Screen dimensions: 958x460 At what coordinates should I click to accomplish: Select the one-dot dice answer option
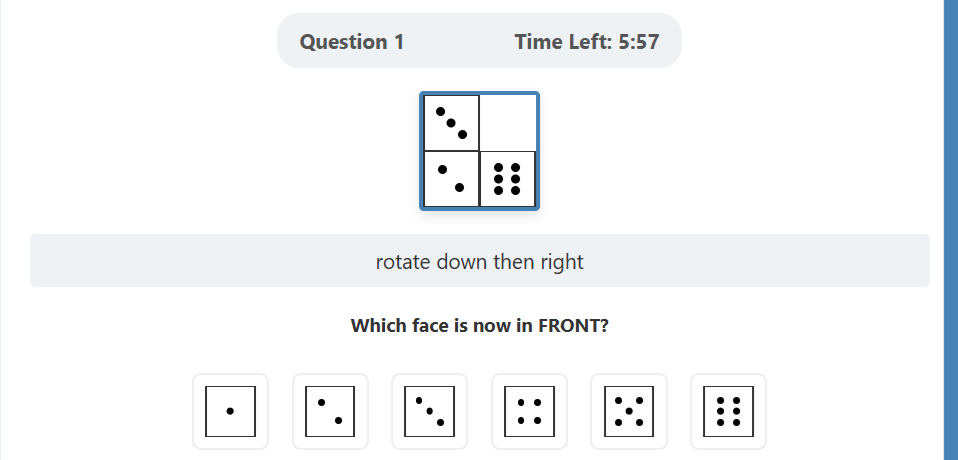click(230, 411)
